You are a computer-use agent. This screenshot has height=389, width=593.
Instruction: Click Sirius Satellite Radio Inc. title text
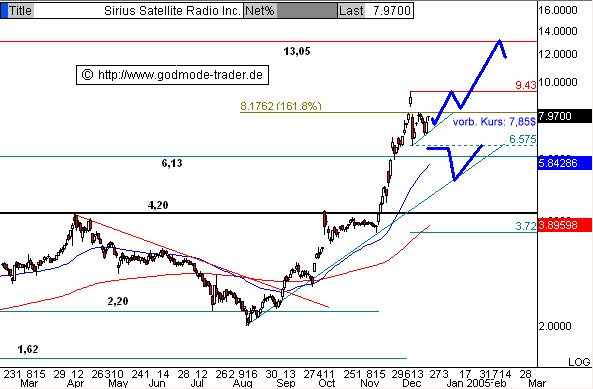[172, 11]
